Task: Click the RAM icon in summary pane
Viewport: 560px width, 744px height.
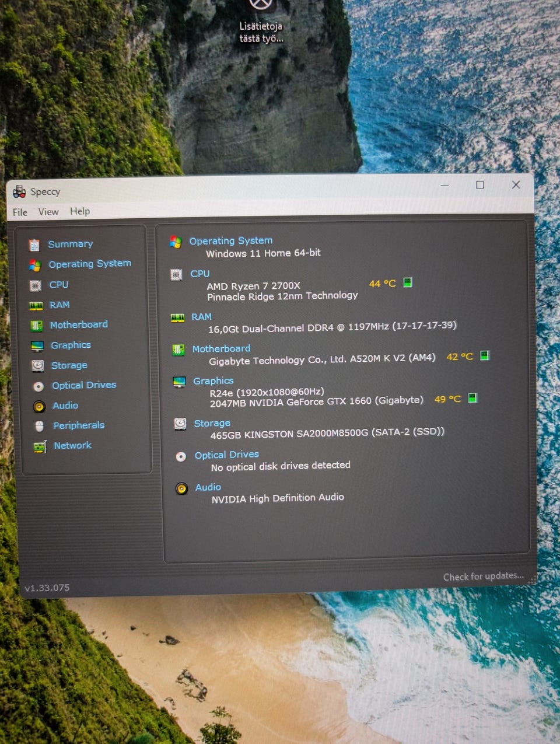Action: click(177, 318)
